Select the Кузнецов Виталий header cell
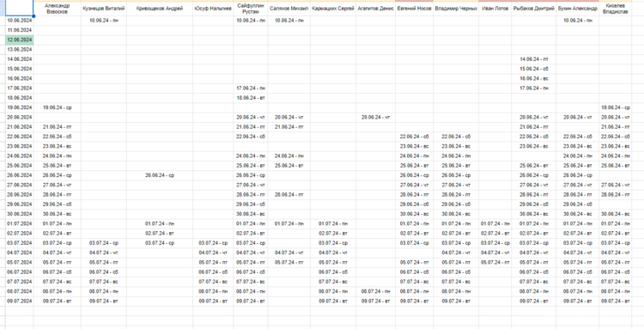Viewport: 644px width, 329px height. coord(104,9)
